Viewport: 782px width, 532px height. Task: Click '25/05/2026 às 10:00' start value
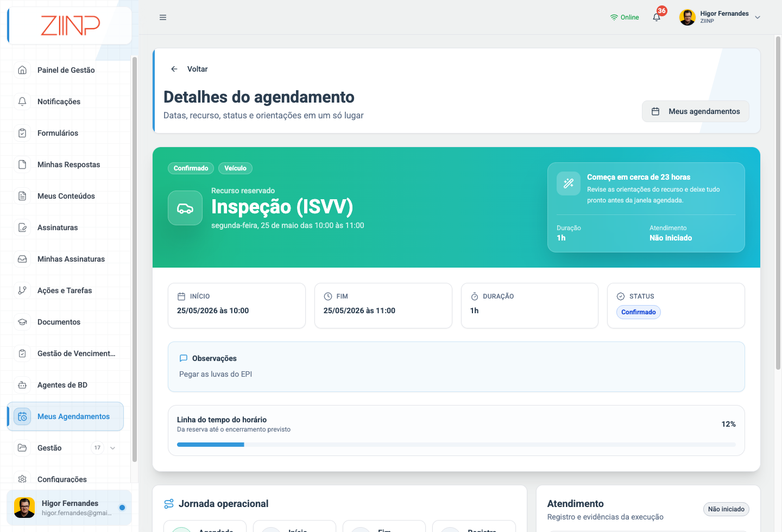tap(213, 311)
